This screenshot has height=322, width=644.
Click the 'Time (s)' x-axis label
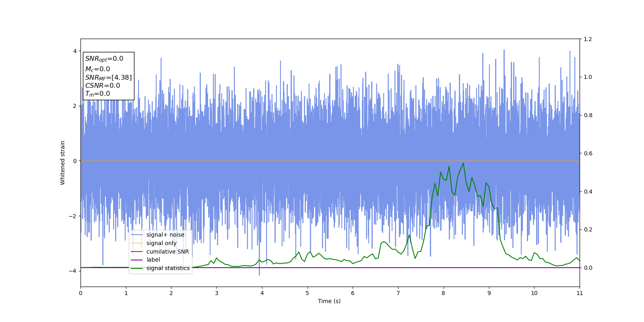coord(329,301)
